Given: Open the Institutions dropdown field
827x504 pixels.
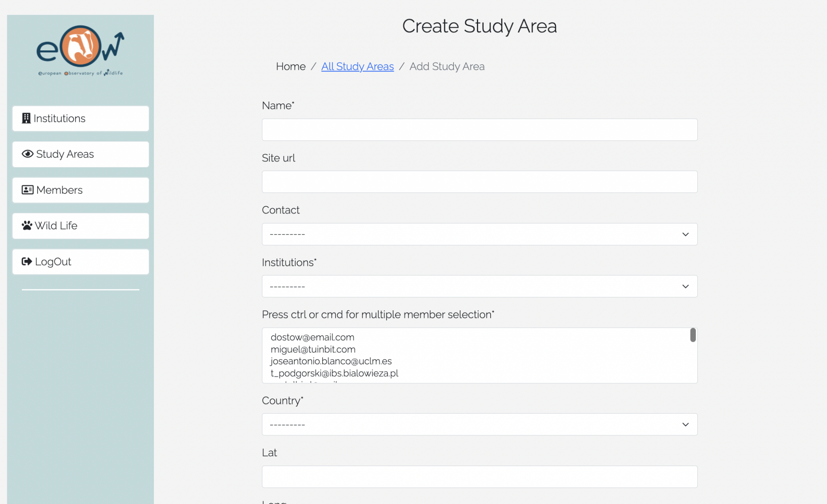Looking at the screenshot, I should coord(479,286).
